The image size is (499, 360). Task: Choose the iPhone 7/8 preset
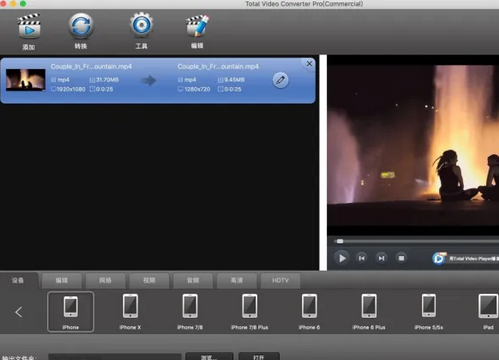(190, 312)
